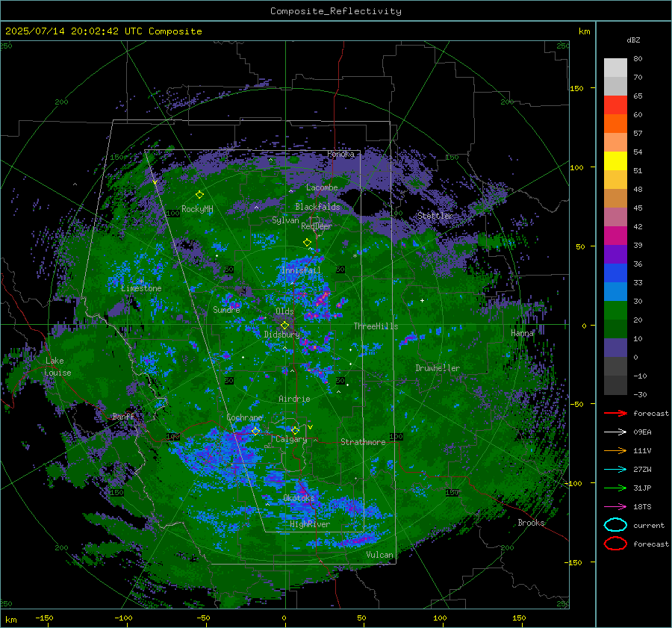Select the slate purple 0-10 dBZ swatch
672x628 pixels.
point(615,348)
